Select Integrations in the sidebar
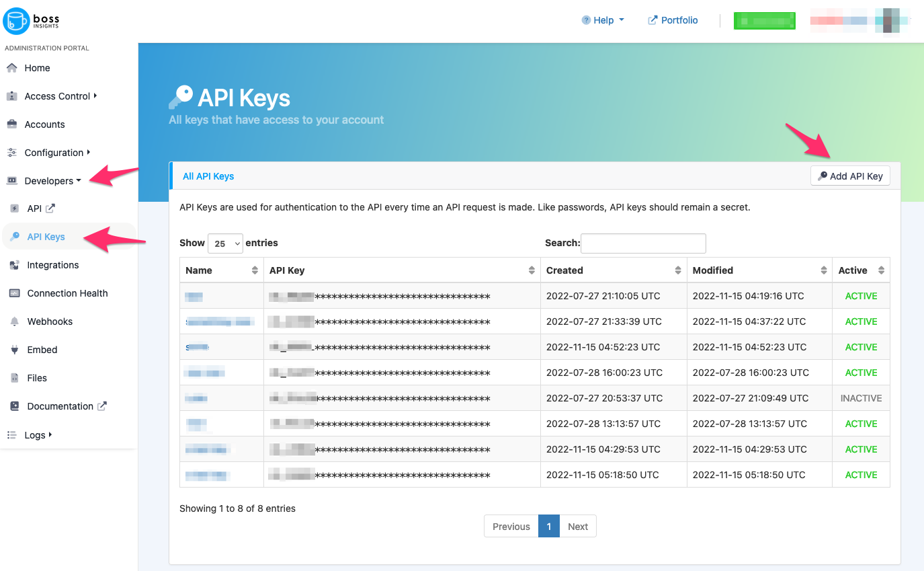This screenshot has height=571, width=924. (53, 265)
